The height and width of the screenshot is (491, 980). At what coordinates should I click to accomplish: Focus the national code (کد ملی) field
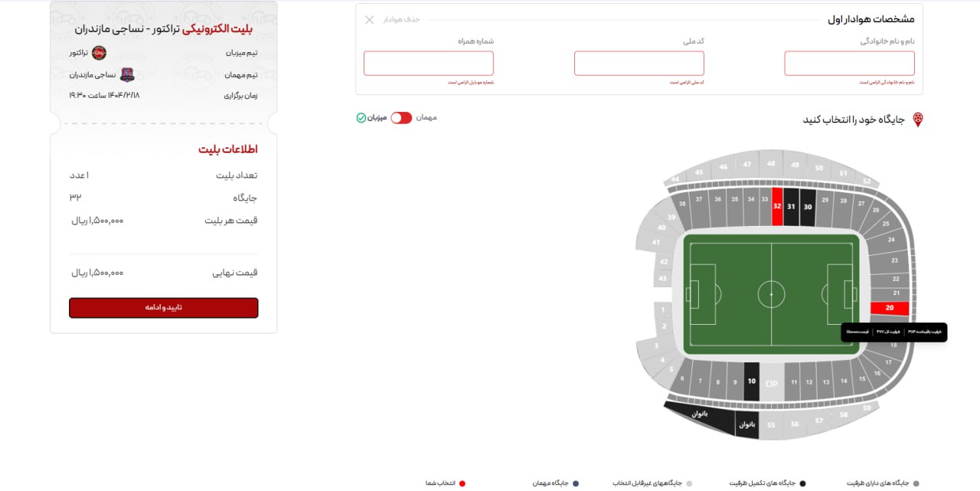pos(639,64)
